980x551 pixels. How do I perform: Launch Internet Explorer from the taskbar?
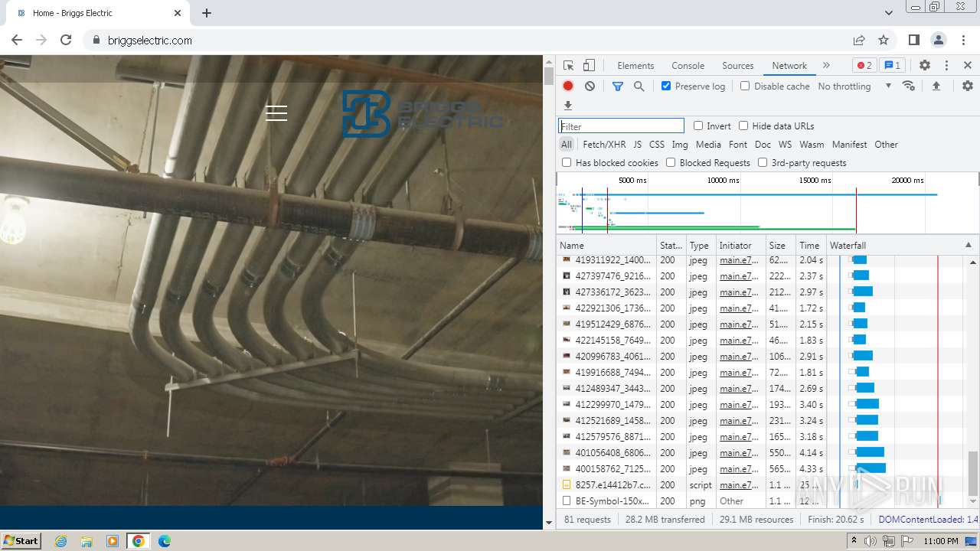click(x=60, y=541)
